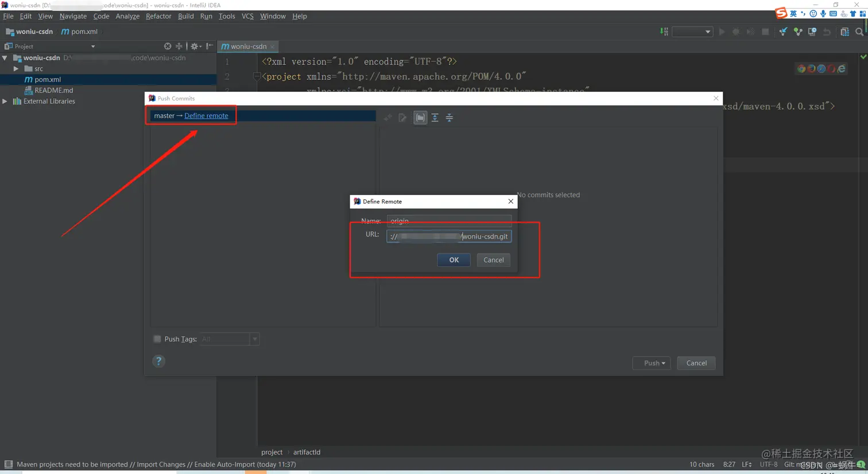The height and width of the screenshot is (474, 868).
Task: Open the Tools menu
Action: click(x=227, y=16)
